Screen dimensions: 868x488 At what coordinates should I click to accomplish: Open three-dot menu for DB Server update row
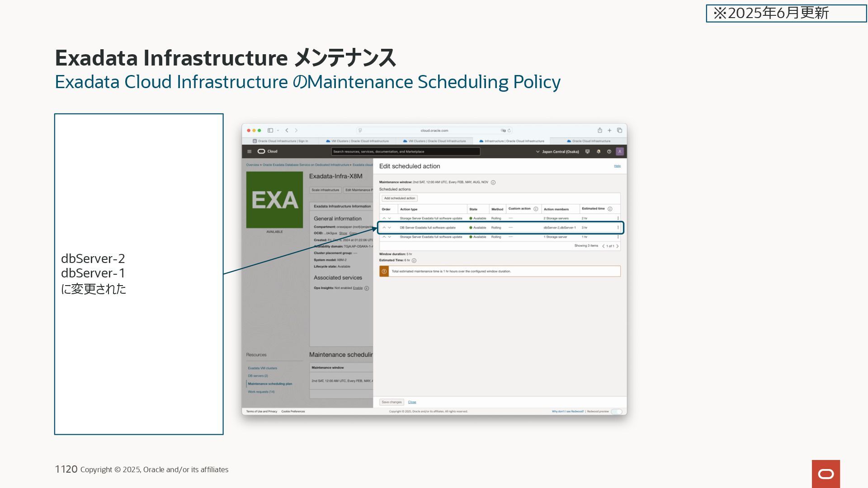(618, 228)
